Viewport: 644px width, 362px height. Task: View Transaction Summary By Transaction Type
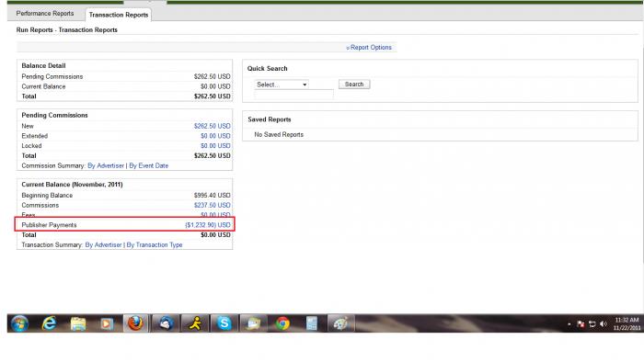(x=155, y=244)
